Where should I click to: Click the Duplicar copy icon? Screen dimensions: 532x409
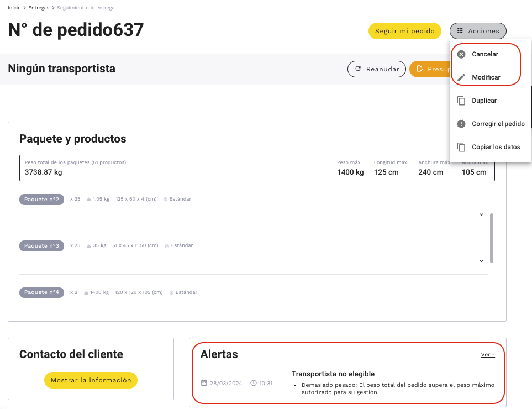click(461, 101)
